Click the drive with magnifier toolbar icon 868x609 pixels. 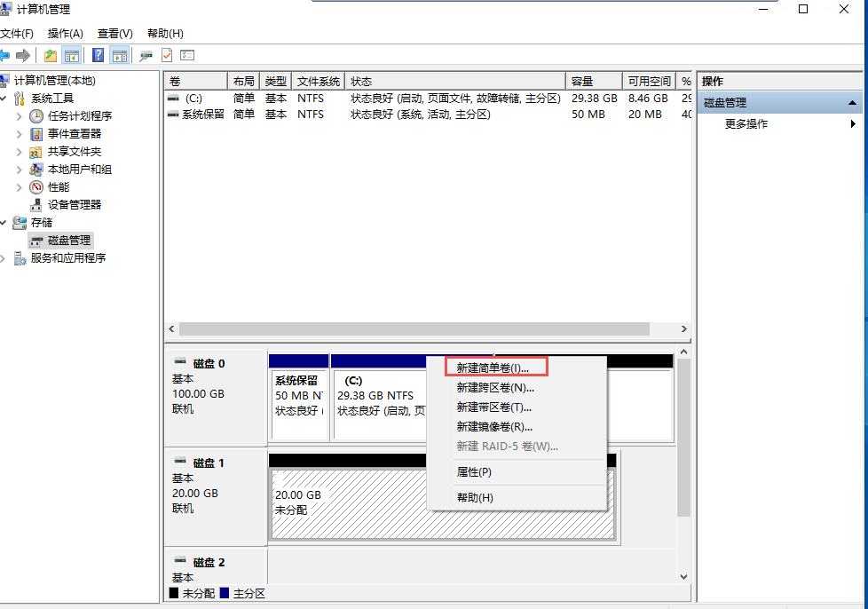[x=146, y=55]
